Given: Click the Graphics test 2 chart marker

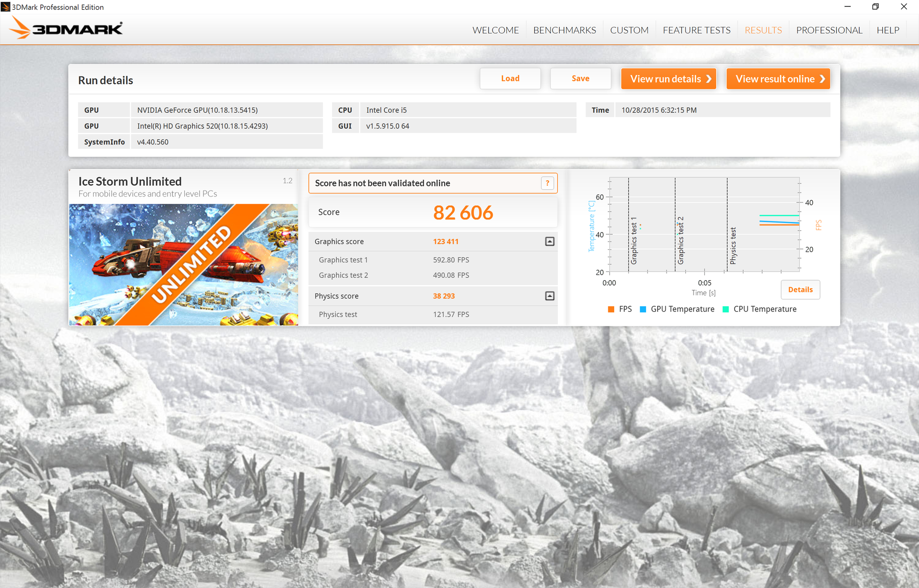Looking at the screenshot, I should pyautogui.click(x=680, y=241).
